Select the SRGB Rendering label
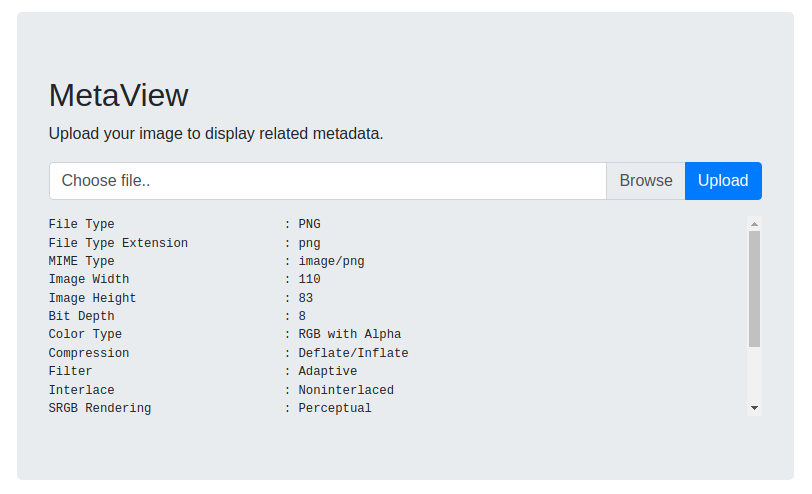 point(100,408)
